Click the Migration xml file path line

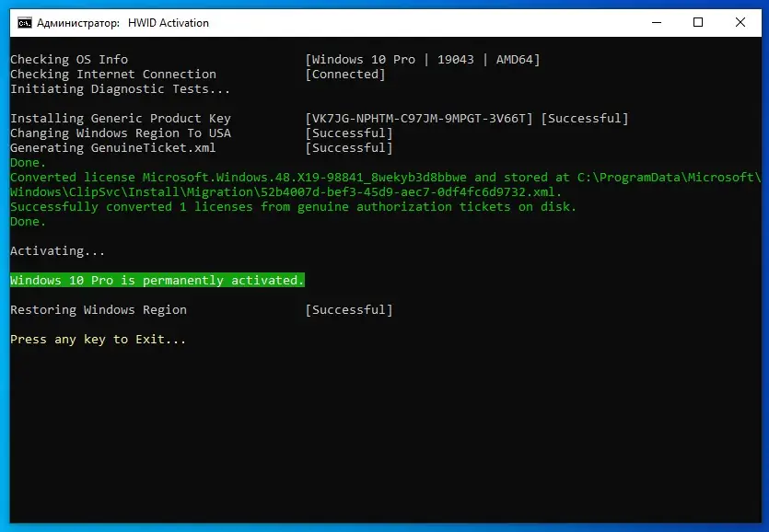(x=285, y=192)
